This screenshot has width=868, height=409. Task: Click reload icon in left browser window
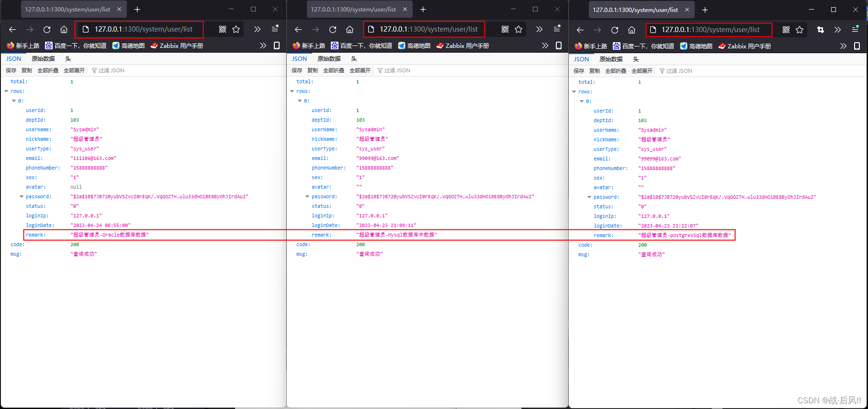click(x=47, y=30)
